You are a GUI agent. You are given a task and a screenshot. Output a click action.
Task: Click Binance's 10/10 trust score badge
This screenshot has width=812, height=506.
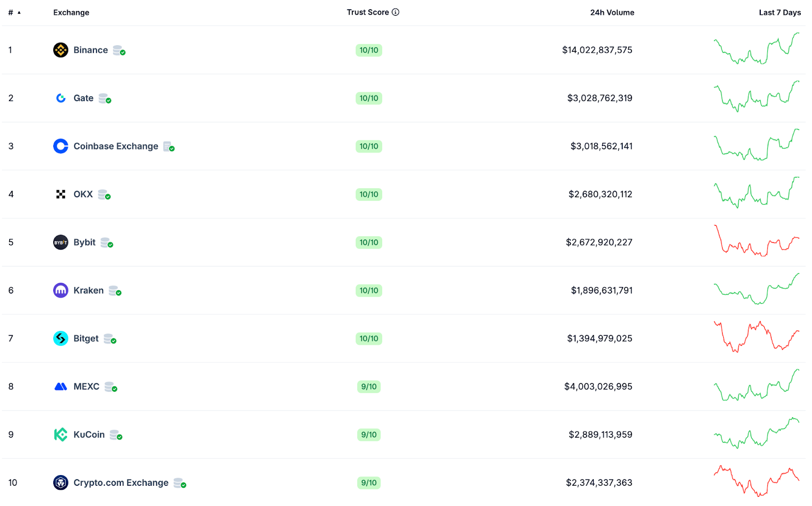pyautogui.click(x=369, y=50)
